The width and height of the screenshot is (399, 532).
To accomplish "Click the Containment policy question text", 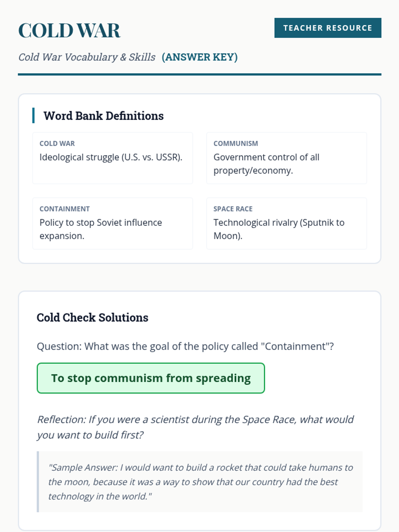I will [x=185, y=346].
